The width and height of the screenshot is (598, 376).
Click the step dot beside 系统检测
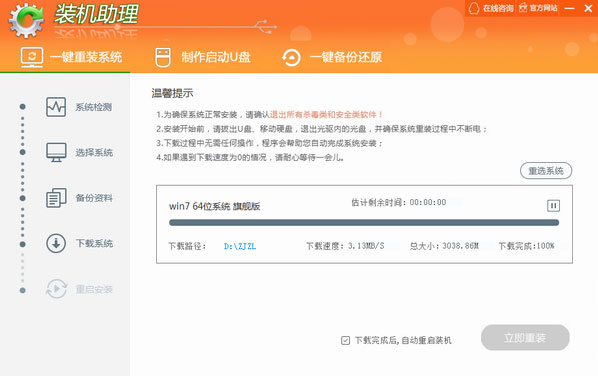point(23,106)
